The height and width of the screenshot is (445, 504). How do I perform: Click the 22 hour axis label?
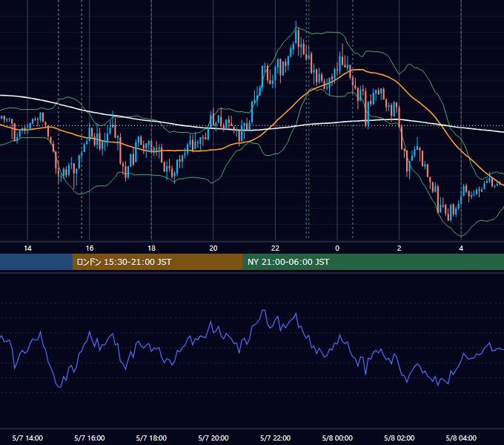pyautogui.click(x=275, y=248)
